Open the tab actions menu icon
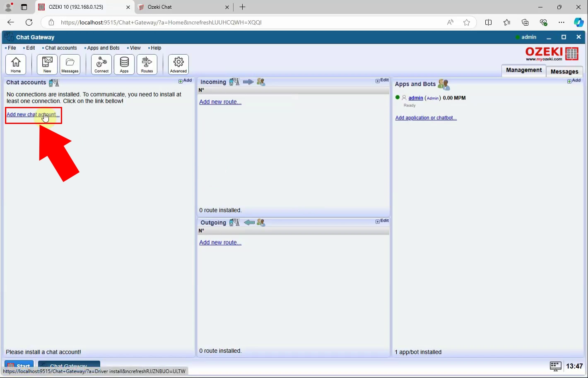Screen dimensions: 588x378 click(24, 7)
